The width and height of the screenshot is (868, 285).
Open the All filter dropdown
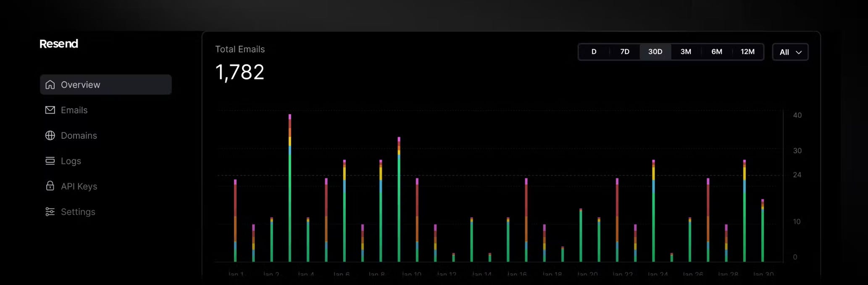pyautogui.click(x=790, y=52)
